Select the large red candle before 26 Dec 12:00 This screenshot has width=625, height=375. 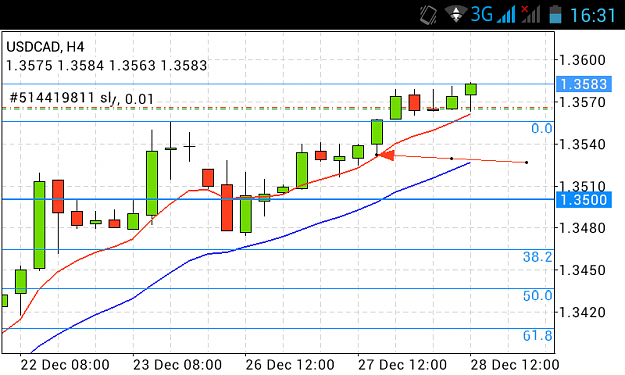227,207
